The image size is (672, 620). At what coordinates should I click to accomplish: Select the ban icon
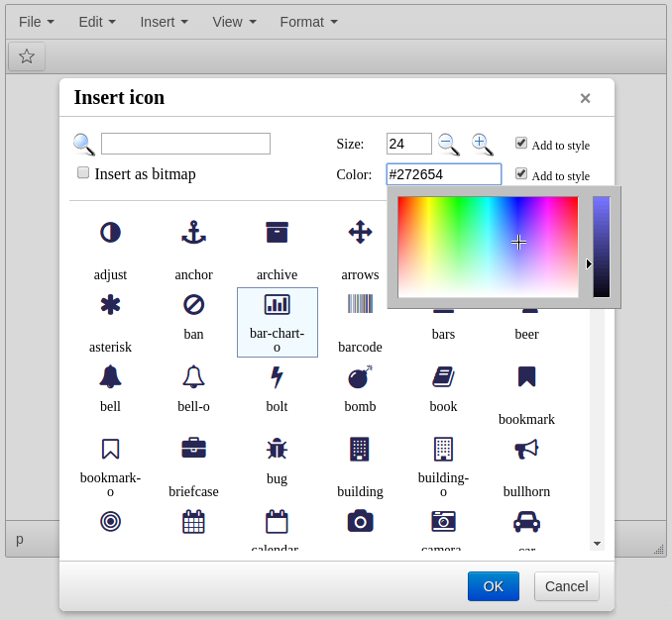pos(193,304)
